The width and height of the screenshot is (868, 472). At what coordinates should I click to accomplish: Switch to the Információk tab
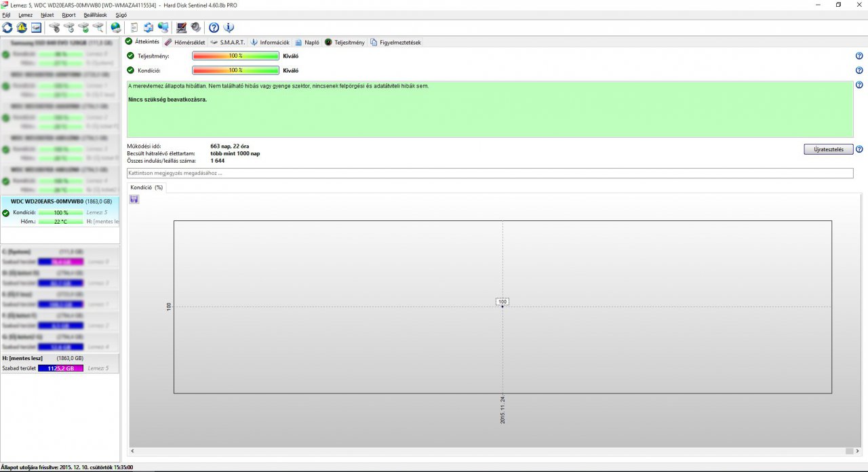point(270,42)
